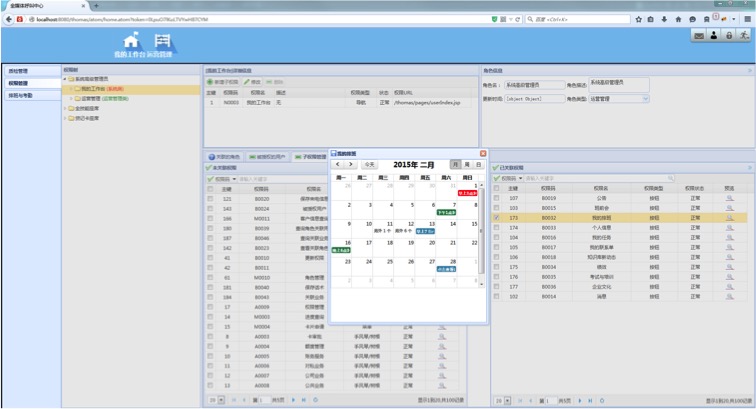Viewport: 756px width, 409px height.
Task: Click the user profile icon in header
Action: click(713, 36)
